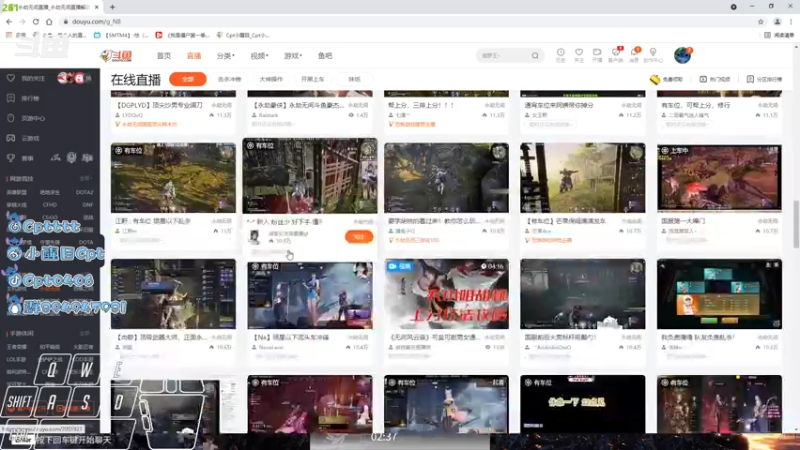Open a new browser tab
The height and width of the screenshot is (450, 800).
112,7
